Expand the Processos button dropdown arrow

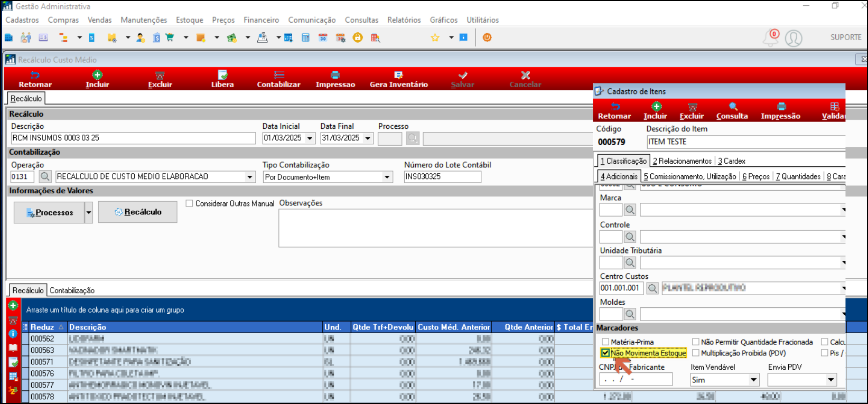tap(89, 212)
